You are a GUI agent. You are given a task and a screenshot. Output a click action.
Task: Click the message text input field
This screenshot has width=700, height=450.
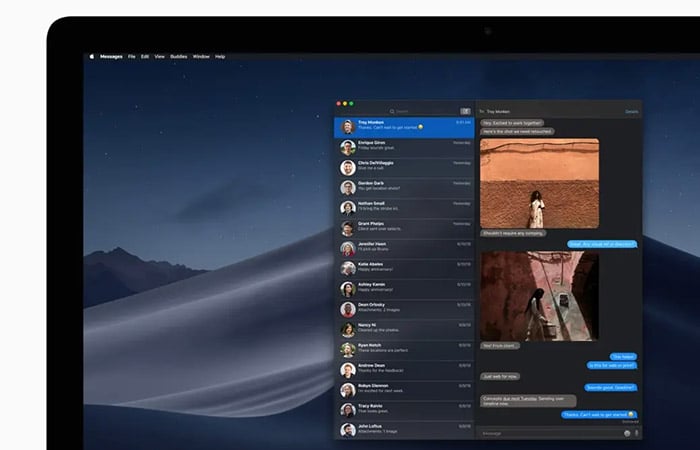coord(551,433)
